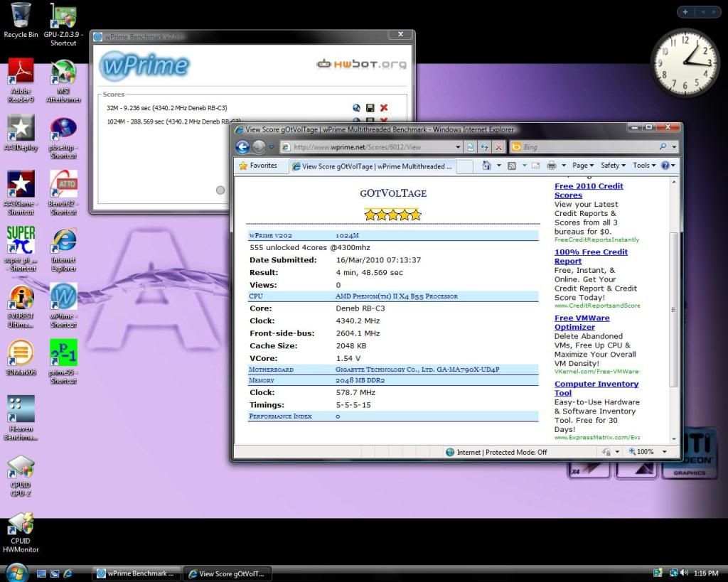Screen dimensions: 728x582
Task: Delete the 32M score with the red X
Action: [384, 108]
